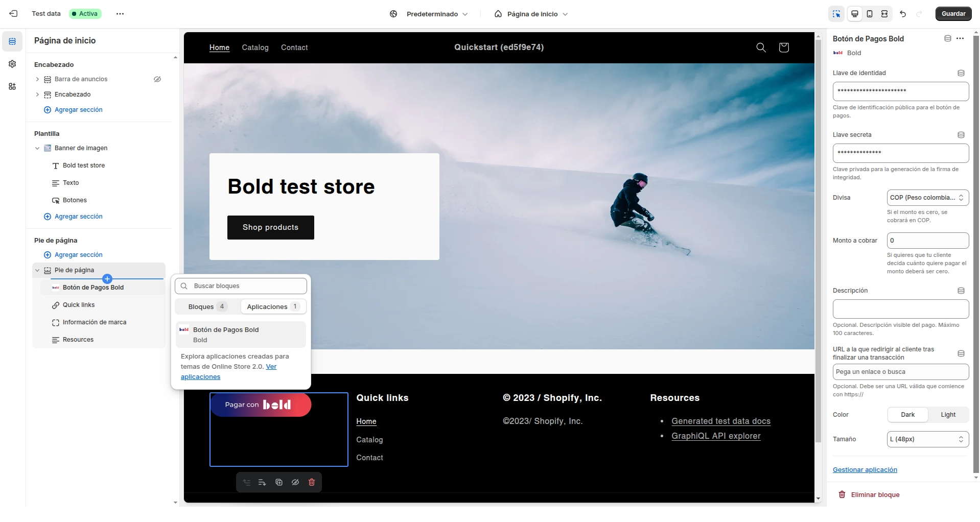
Task: Open the Tamaño size dropdown
Action: point(927,439)
